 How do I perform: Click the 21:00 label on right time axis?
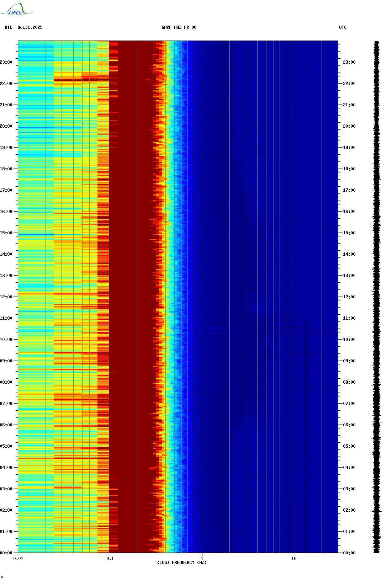(x=349, y=105)
